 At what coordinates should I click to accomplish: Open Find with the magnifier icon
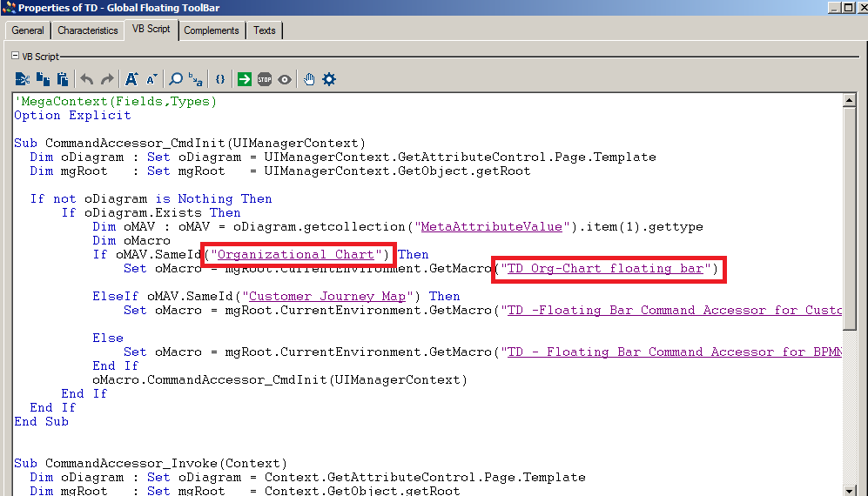[176, 79]
